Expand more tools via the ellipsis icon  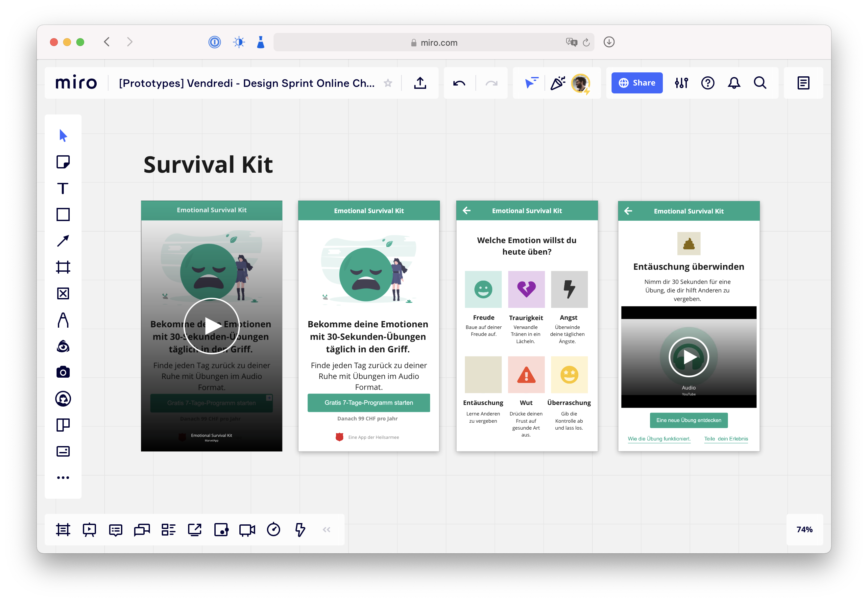click(x=63, y=477)
